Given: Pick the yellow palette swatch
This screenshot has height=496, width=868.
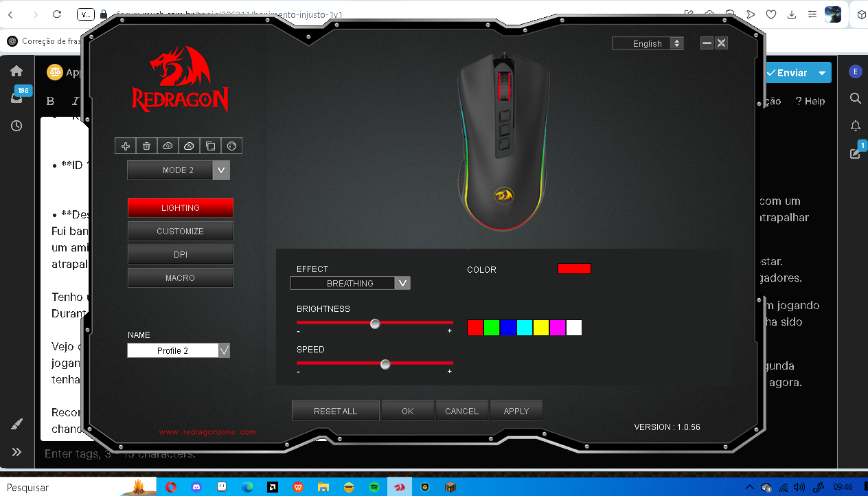Looking at the screenshot, I should [541, 328].
